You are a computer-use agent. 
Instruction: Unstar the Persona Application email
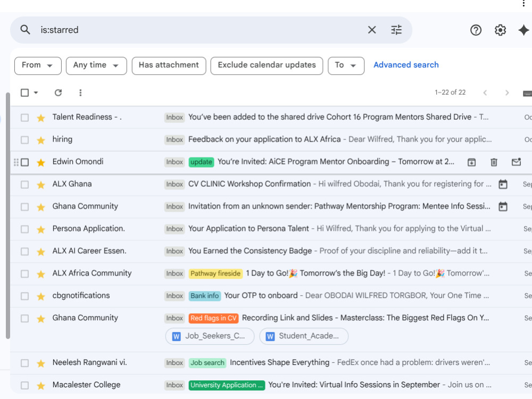point(41,229)
